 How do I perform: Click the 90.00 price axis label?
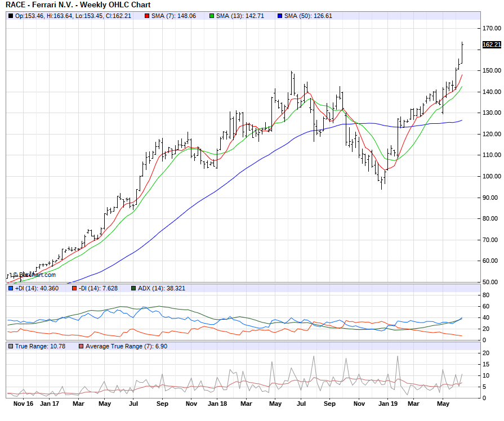point(490,198)
